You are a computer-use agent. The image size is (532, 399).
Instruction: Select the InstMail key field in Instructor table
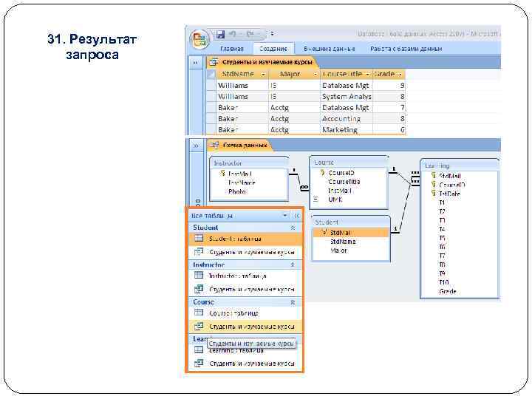pyautogui.click(x=239, y=174)
